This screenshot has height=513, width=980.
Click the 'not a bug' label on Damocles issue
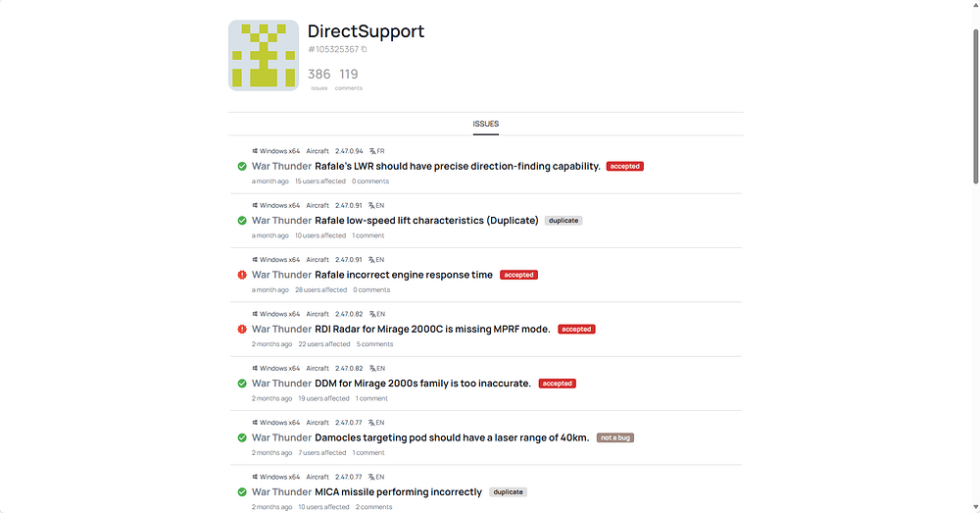tap(615, 437)
